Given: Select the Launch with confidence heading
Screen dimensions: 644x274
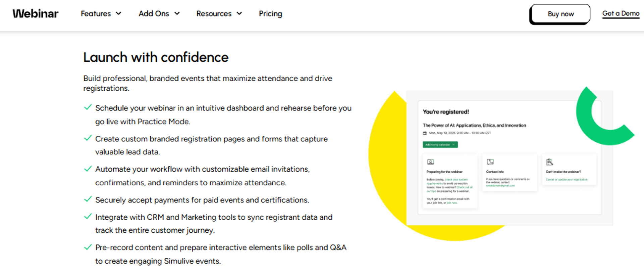Looking at the screenshot, I should coord(156,57).
